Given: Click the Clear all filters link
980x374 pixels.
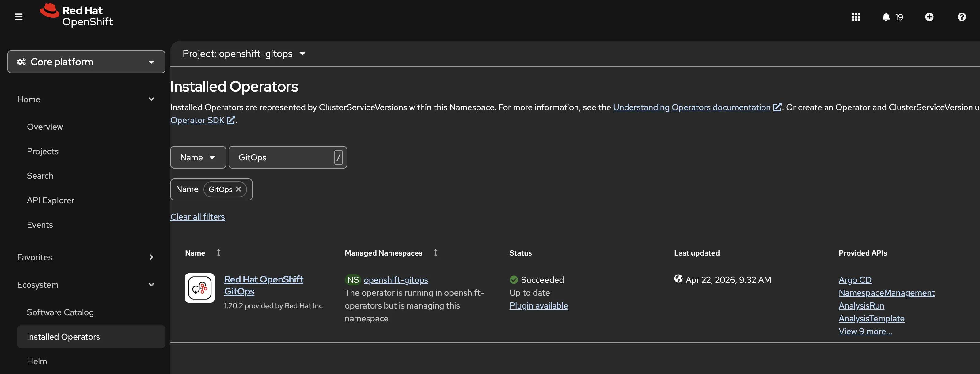Looking at the screenshot, I should [x=197, y=217].
